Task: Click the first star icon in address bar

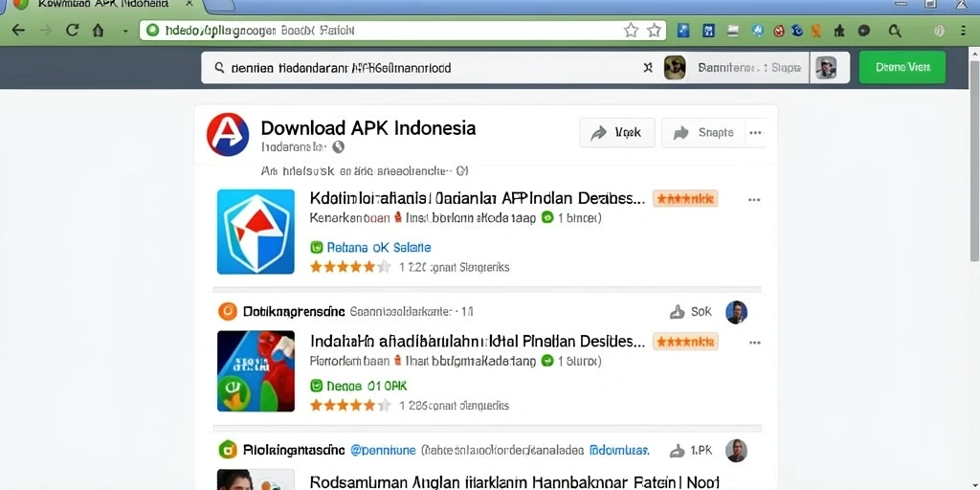Action: (632, 30)
